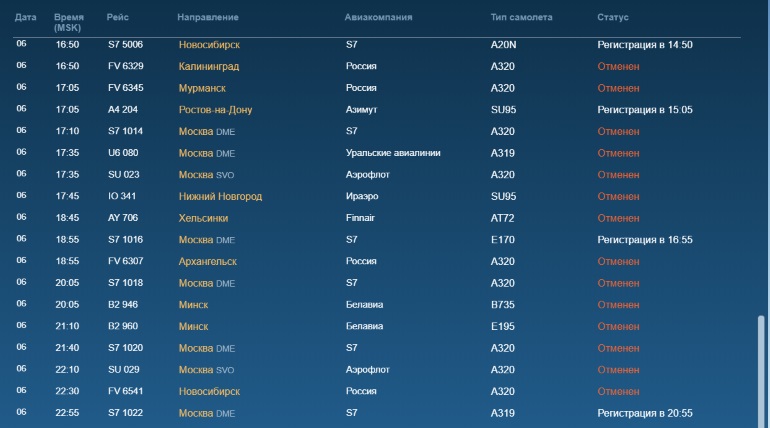Select the Минск flight B2 960 destination
Screen dimensions: 770x428
pos(193,326)
